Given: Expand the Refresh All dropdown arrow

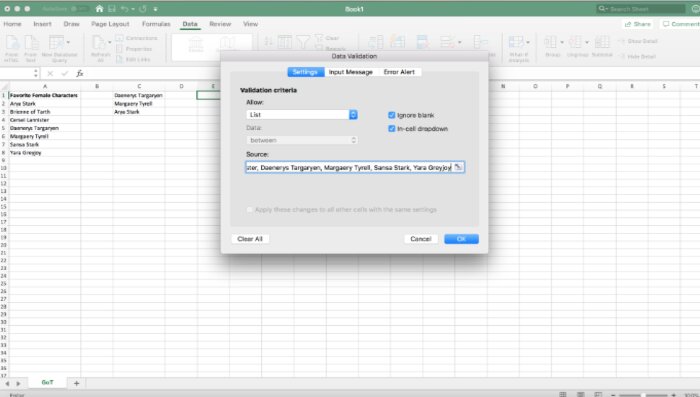Looking at the screenshot, I should 110,42.
